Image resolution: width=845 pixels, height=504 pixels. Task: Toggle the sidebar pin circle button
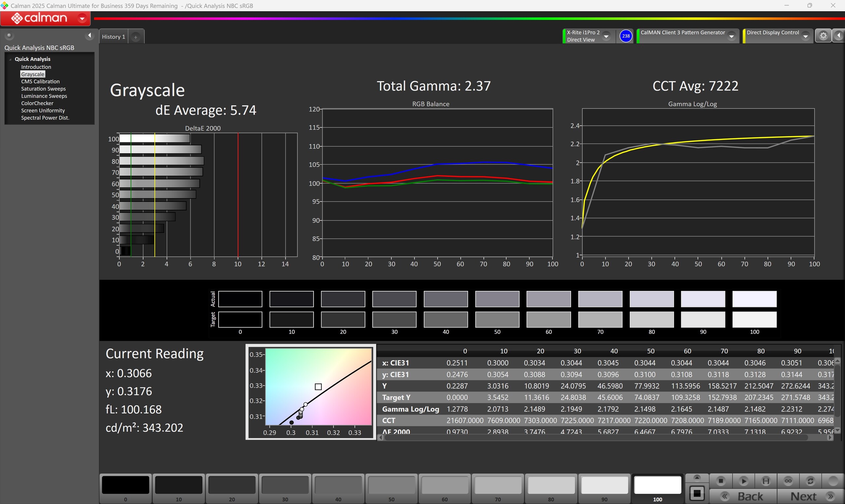tap(9, 35)
